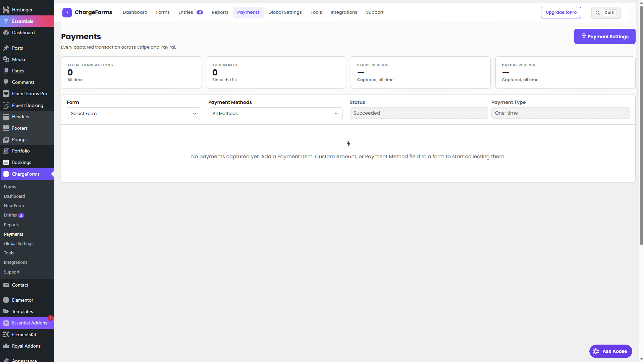Click the Elementor icon in sidebar
644x362 pixels.
[x=6, y=300]
